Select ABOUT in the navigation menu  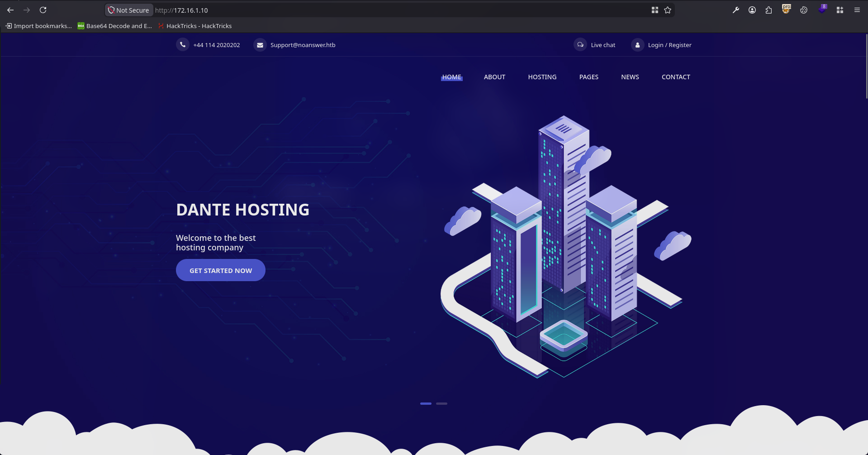pyautogui.click(x=494, y=77)
